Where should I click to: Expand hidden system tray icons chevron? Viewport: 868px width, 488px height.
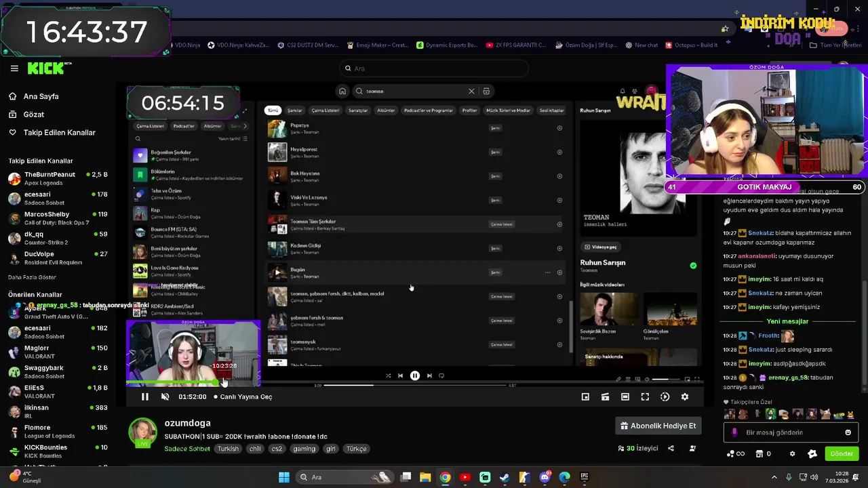[x=774, y=477]
